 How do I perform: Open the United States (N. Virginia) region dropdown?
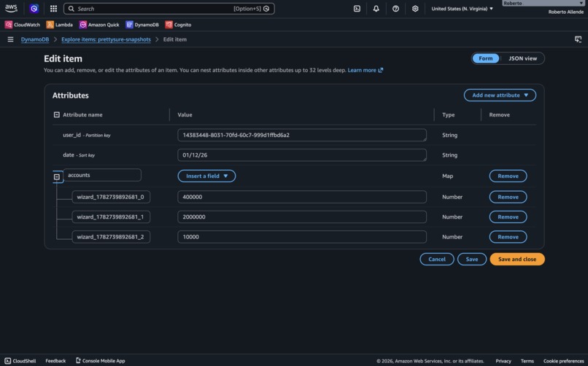462,9
